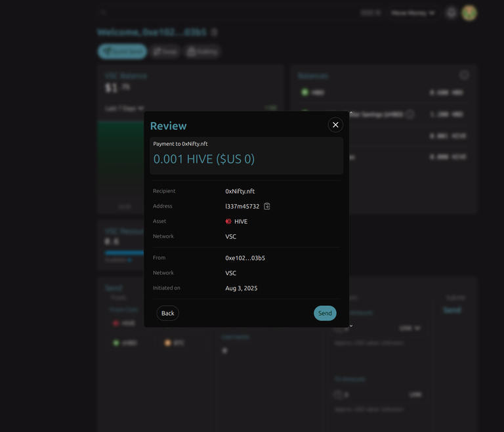The height and width of the screenshot is (432, 504).
Task: Select the 0.001 HIVE ($US 0) amount
Action: coord(204,160)
